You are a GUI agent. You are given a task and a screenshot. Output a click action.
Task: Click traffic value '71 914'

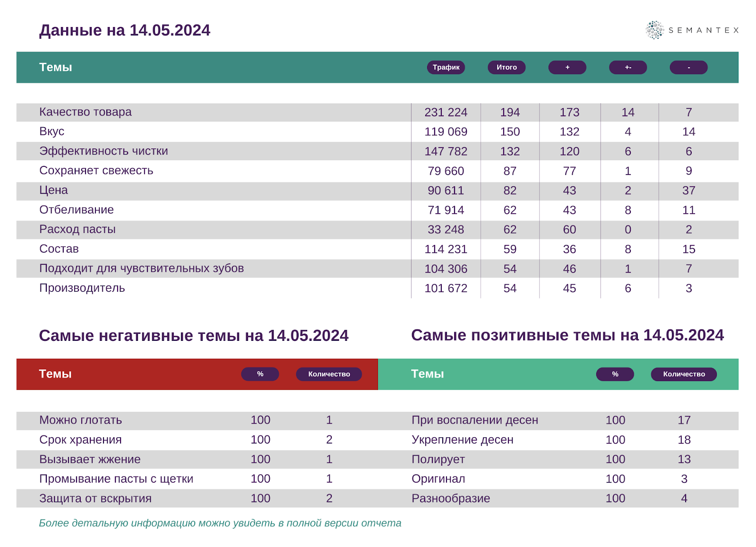[x=446, y=210]
